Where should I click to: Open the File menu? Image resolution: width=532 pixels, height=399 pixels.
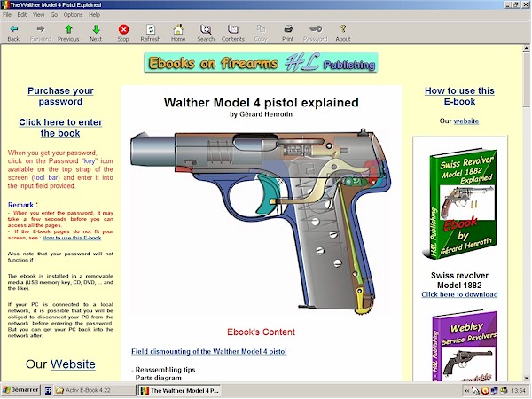click(7, 14)
